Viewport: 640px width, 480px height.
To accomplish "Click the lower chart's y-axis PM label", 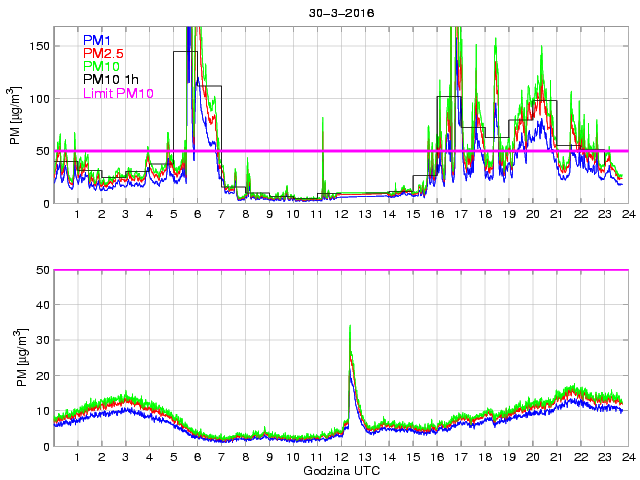I will tap(15, 358).
